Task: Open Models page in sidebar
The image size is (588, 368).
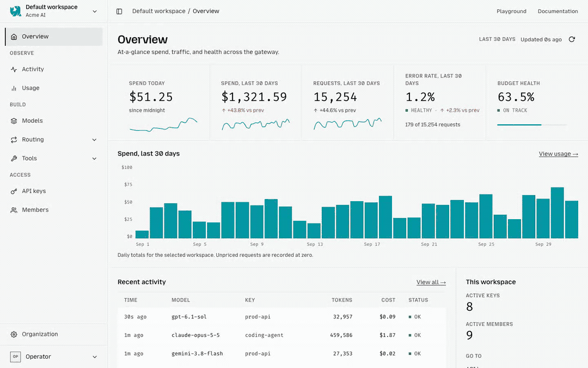Action: coord(53,120)
